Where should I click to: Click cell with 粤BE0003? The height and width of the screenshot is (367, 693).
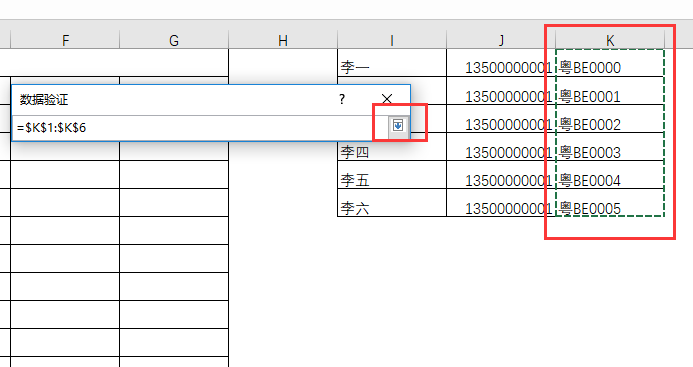coord(610,146)
